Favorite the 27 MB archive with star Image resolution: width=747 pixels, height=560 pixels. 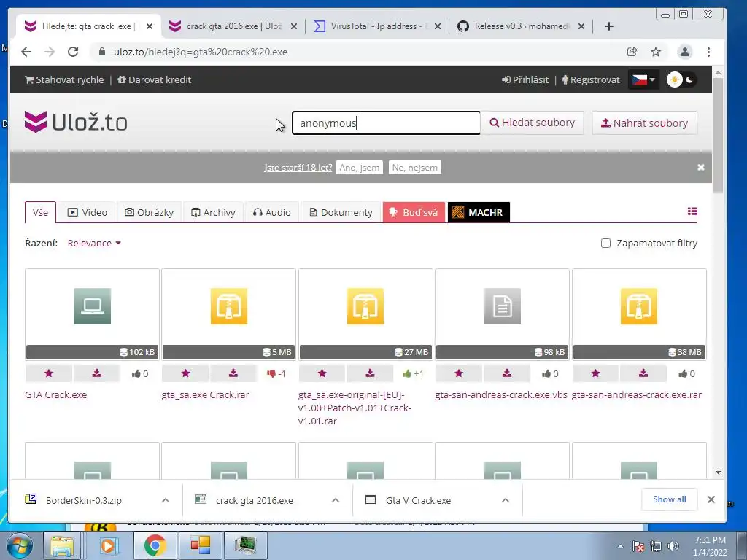(x=322, y=373)
